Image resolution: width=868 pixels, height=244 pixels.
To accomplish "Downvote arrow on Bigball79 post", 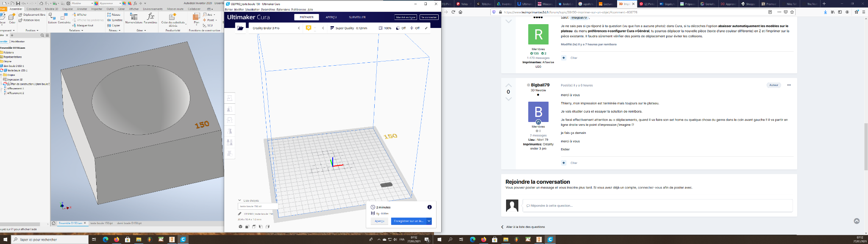I will tap(509, 99).
